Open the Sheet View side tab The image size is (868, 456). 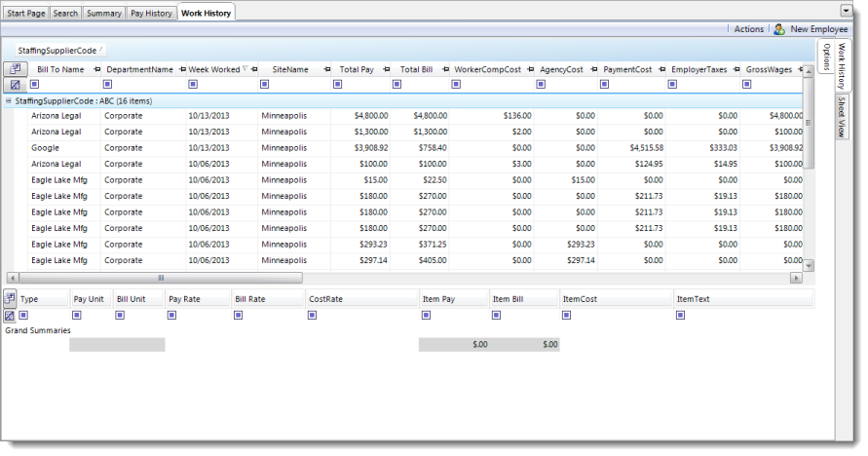point(842,117)
